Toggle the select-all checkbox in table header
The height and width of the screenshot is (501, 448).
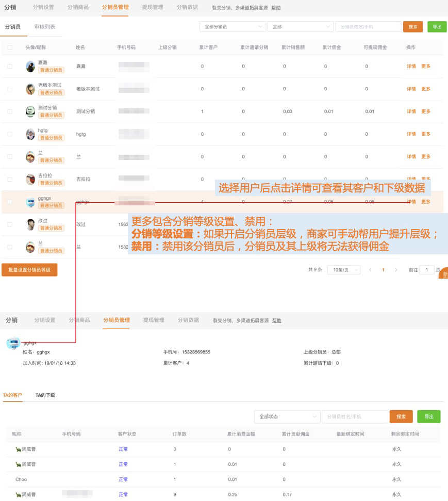click(10, 47)
